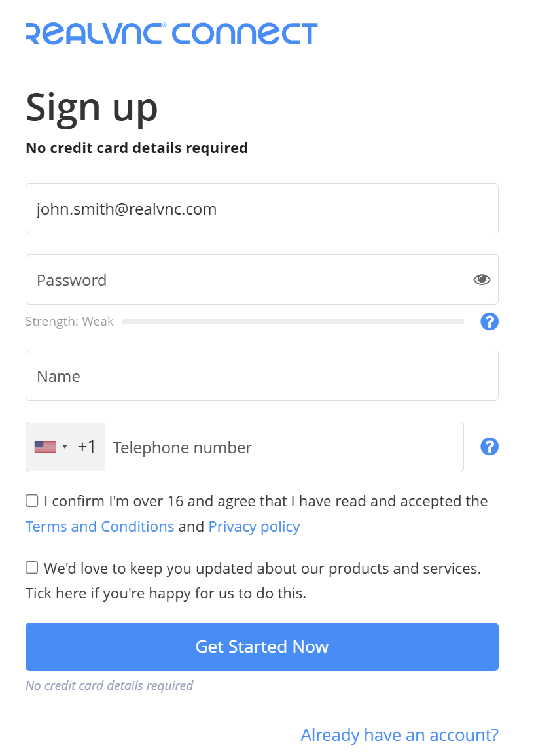This screenshot has height=756, width=534.
Task: Click the Sign up heading
Action: coord(92,107)
